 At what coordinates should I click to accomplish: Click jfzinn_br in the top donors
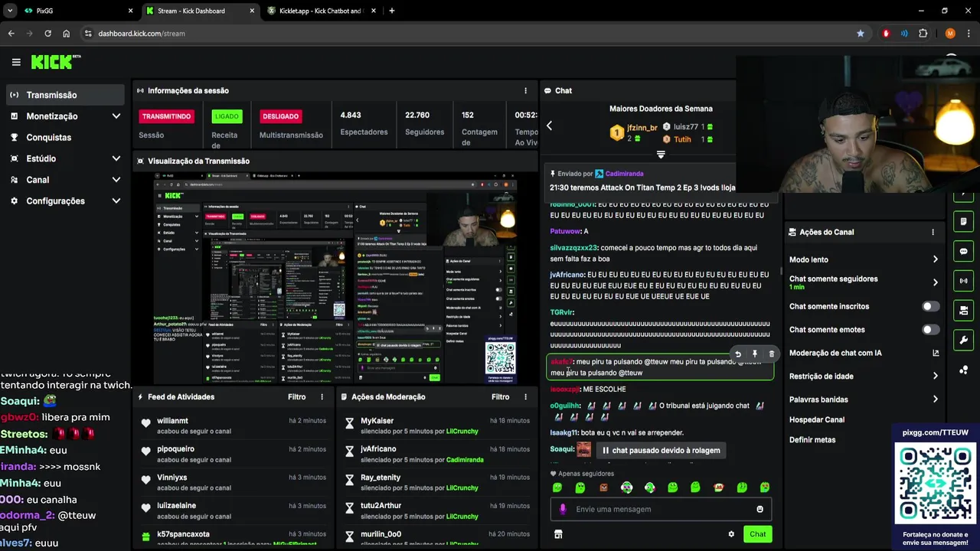click(642, 128)
